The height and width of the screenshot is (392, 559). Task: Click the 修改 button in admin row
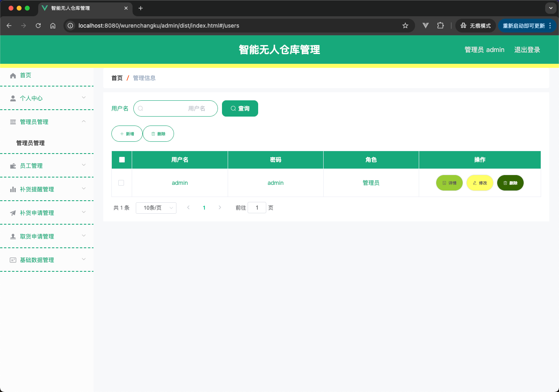[x=480, y=183]
